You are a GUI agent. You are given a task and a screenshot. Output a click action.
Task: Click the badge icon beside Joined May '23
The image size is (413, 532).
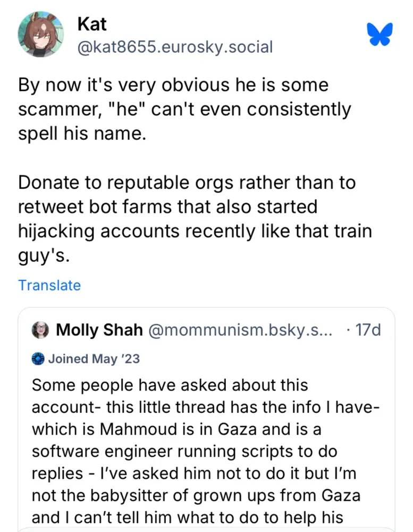click(38, 359)
